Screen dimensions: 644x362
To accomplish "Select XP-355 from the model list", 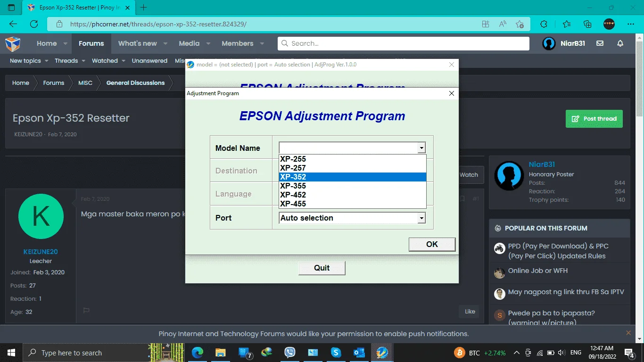I will (x=353, y=186).
